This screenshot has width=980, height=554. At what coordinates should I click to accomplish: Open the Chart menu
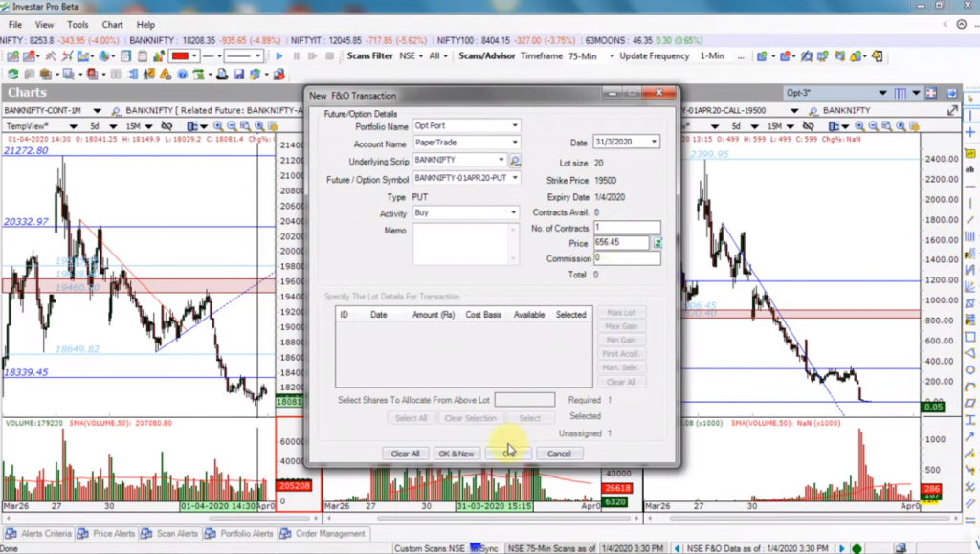click(113, 25)
